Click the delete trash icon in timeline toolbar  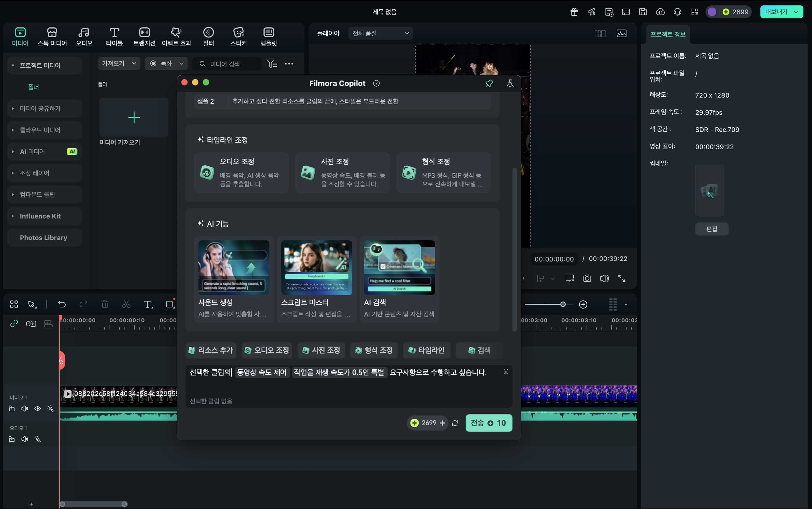coord(105,304)
